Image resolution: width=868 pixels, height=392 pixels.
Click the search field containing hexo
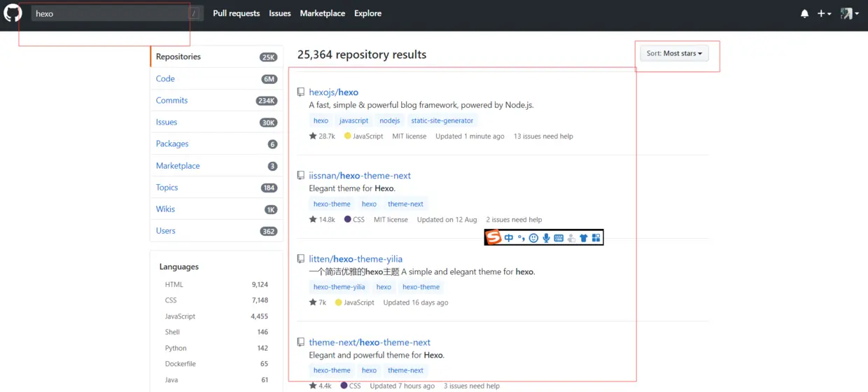(117, 13)
